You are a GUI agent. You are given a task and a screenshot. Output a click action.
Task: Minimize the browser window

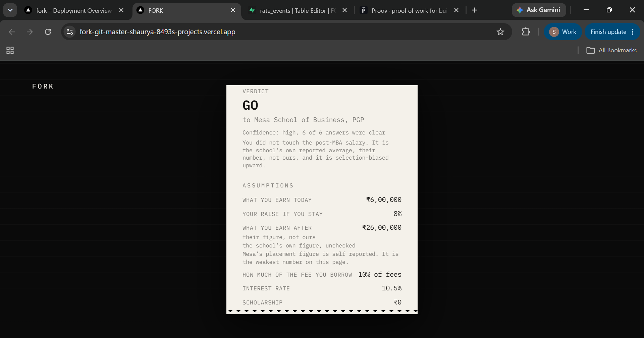pos(586,10)
